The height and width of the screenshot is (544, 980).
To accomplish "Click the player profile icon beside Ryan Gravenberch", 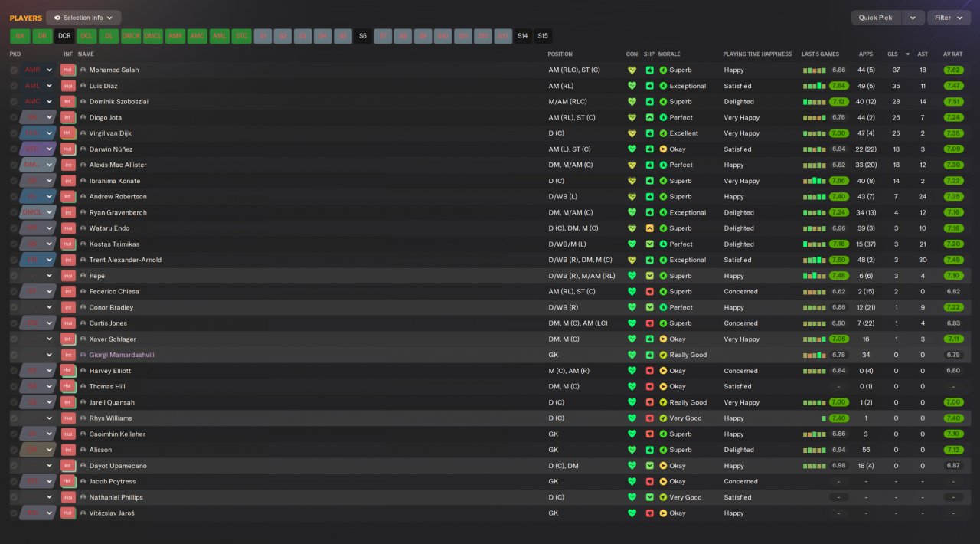I will point(83,212).
